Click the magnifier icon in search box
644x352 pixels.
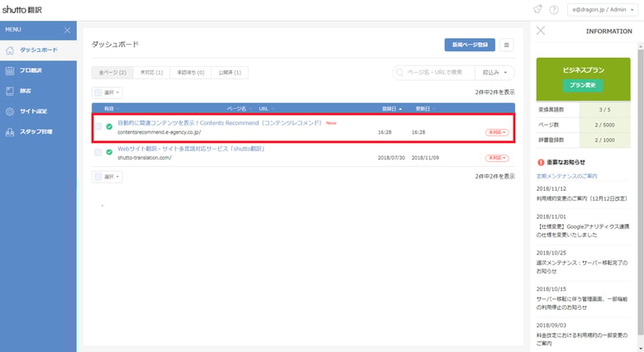pos(400,73)
